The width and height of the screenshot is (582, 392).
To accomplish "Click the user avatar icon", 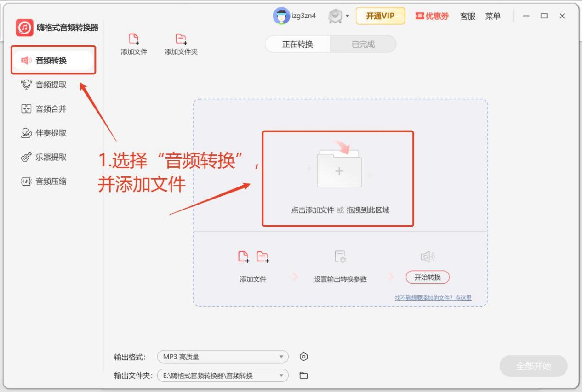I will pos(281,16).
